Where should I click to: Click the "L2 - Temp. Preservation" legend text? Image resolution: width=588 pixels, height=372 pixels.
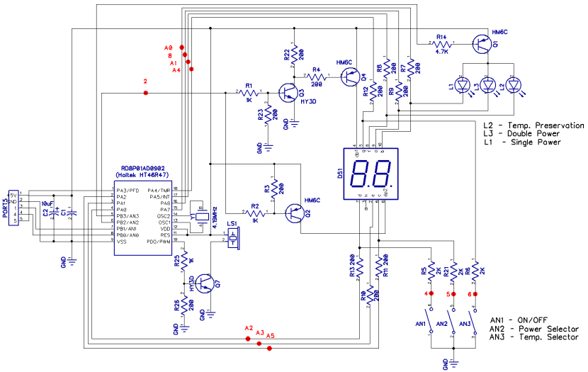point(531,125)
